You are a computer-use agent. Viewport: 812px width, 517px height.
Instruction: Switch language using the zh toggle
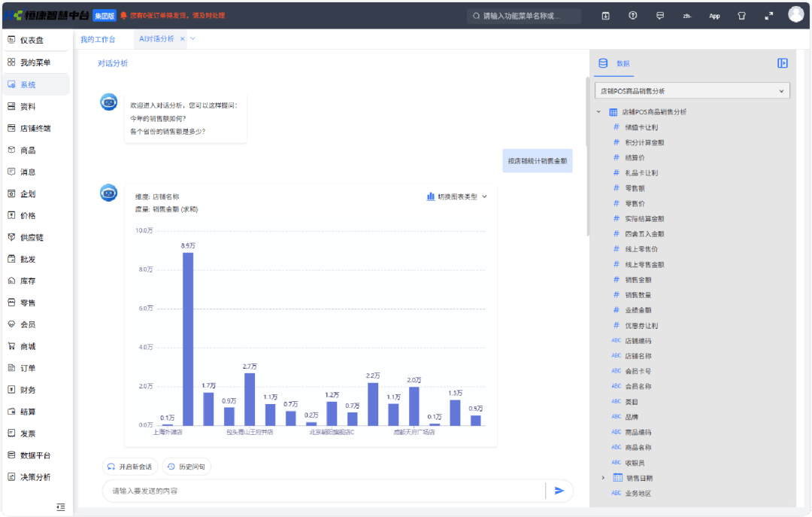click(x=687, y=16)
